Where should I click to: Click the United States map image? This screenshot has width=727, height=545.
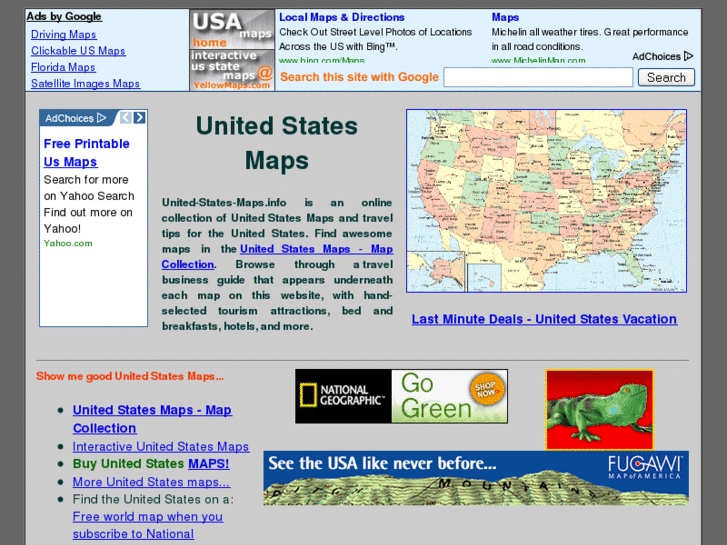point(546,201)
